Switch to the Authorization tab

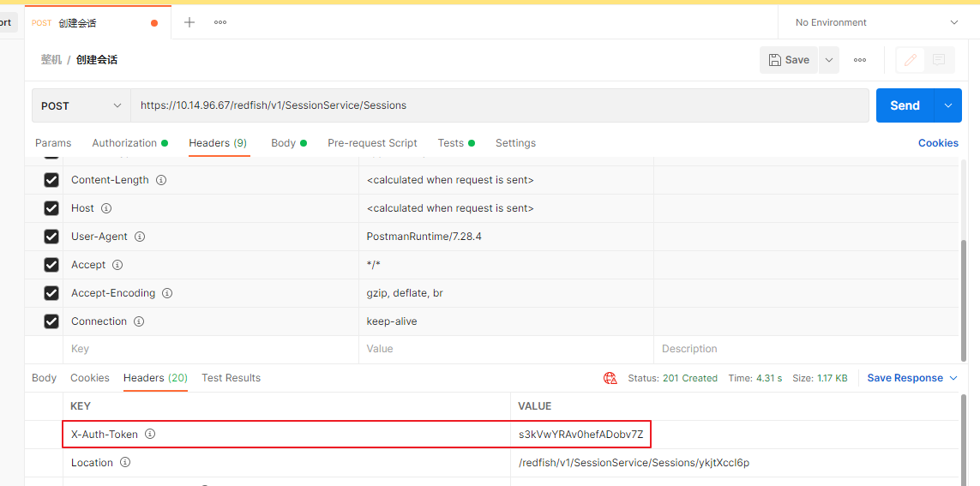(x=130, y=143)
